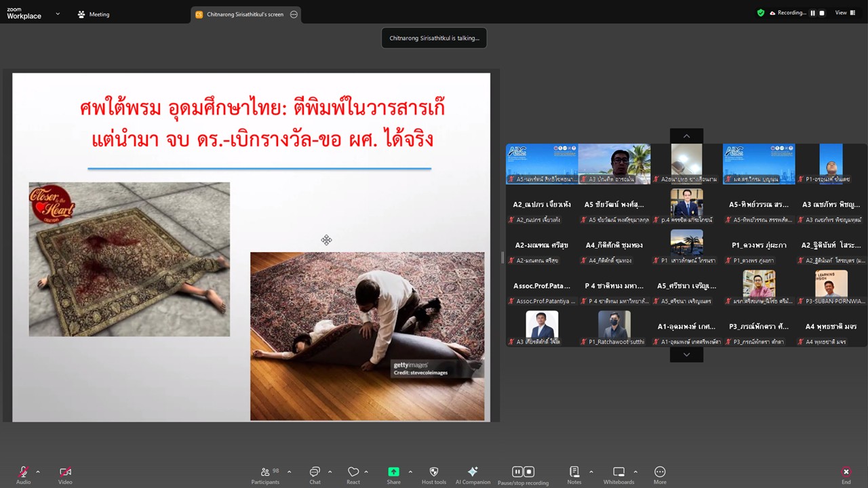The height and width of the screenshot is (488, 868).
Task: Expand audio options arrow next to Audio
Action: [x=38, y=472]
